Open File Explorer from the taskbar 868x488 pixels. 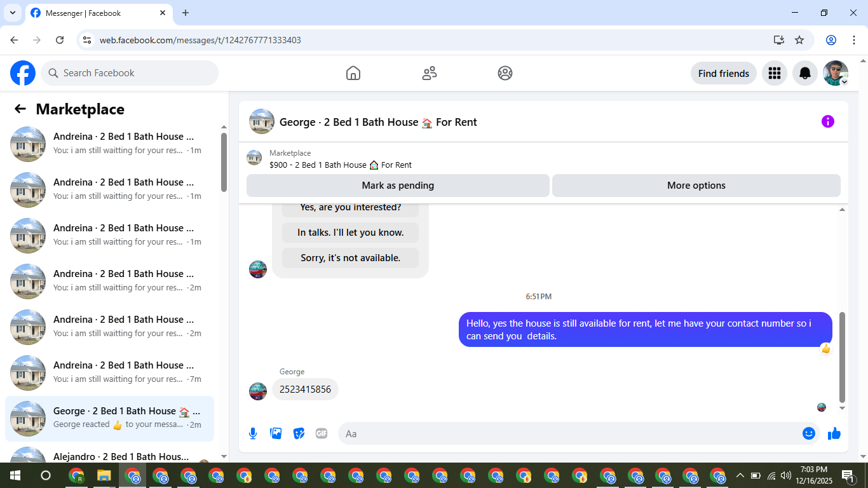[x=104, y=475]
